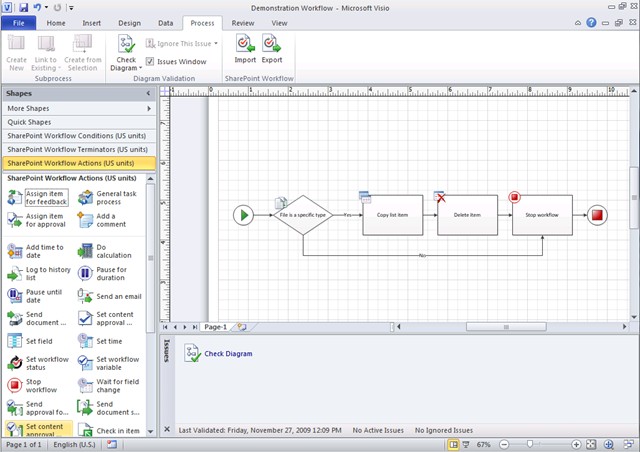Open the Undo history dropdown arrow
The height and width of the screenshot is (452, 640).
pyautogui.click(x=46, y=7)
